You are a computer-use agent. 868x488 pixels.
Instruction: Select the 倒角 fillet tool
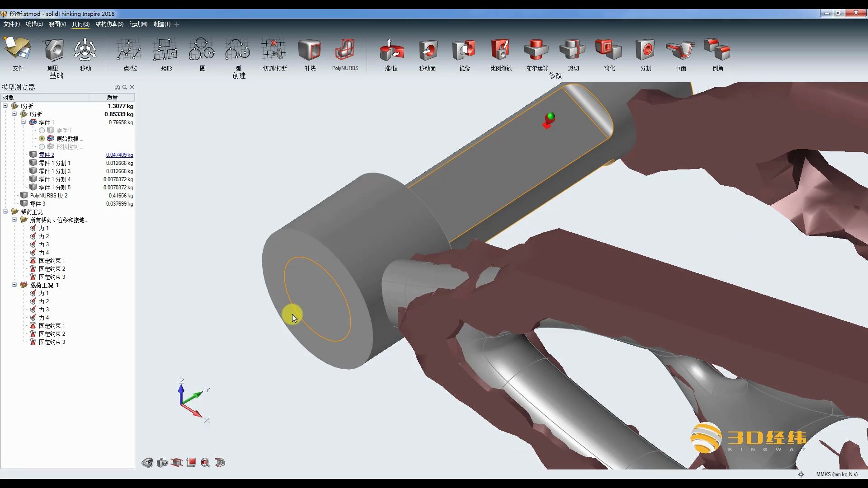coord(717,50)
